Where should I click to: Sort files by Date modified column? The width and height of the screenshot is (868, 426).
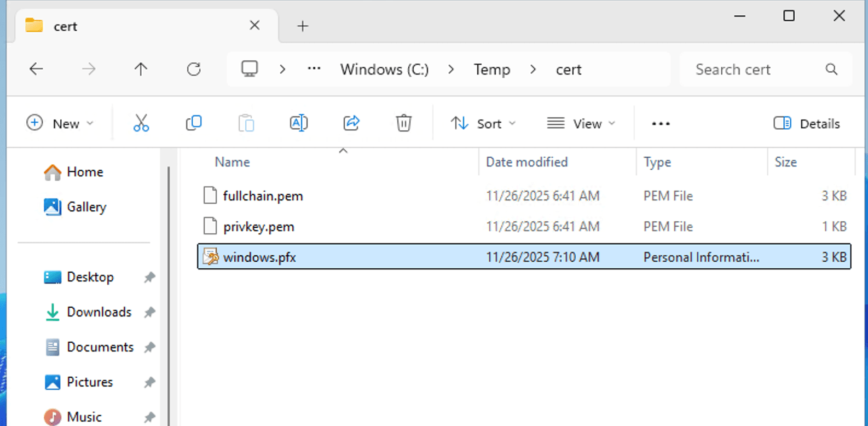click(526, 162)
